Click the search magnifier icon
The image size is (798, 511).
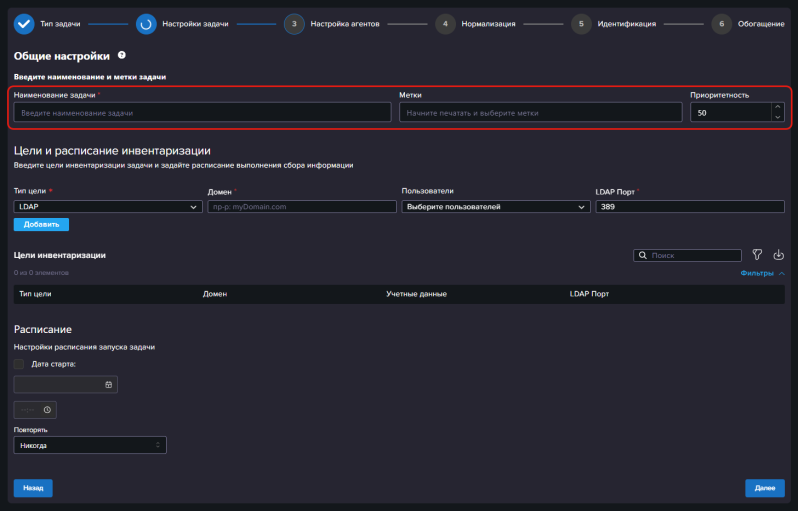643,256
